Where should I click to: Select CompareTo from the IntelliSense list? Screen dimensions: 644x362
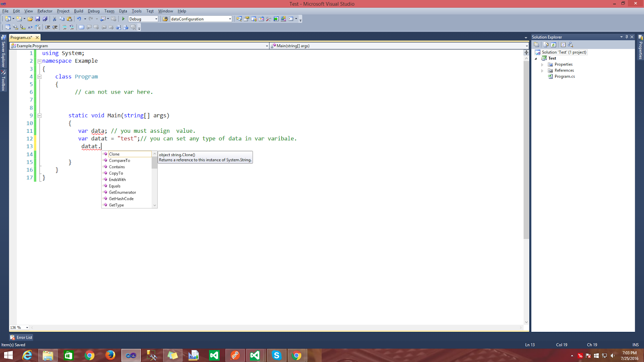click(120, 160)
